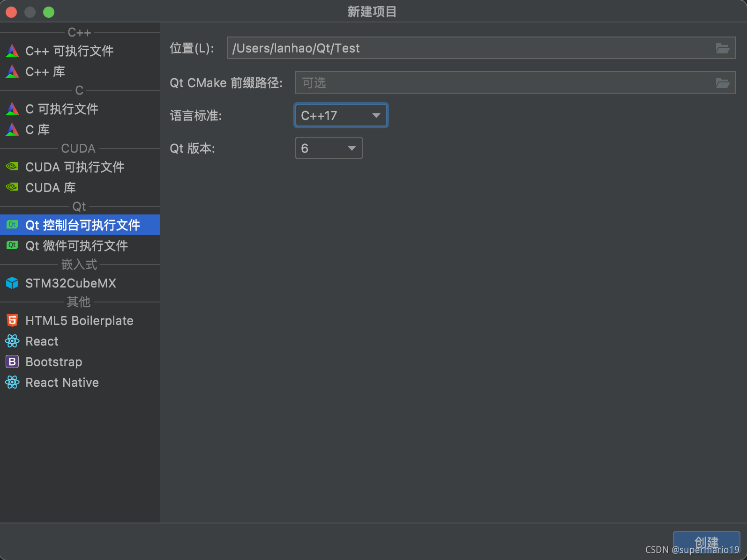Click the NVIDIA icon beside CUDA 库

pyautogui.click(x=12, y=187)
